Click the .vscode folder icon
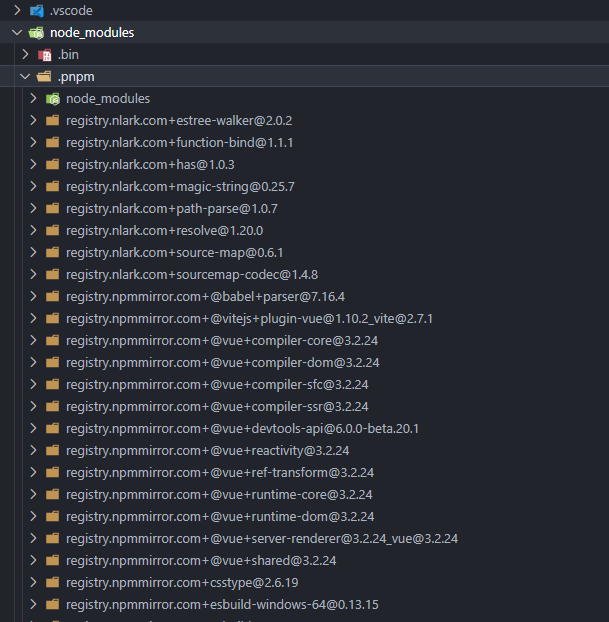This screenshot has height=622, width=609. [37, 11]
